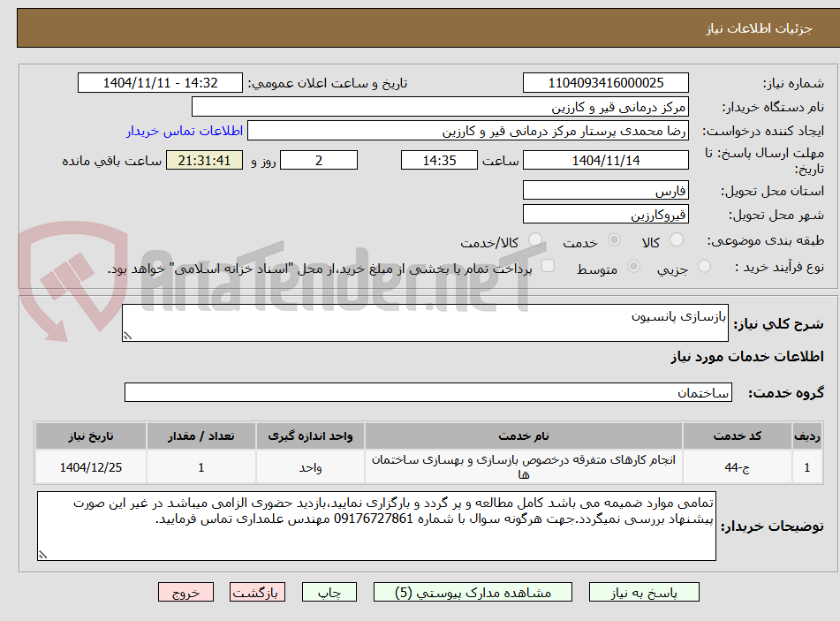Click the need date cell 1404/12/25
This screenshot has width=840, height=621.
(90, 467)
